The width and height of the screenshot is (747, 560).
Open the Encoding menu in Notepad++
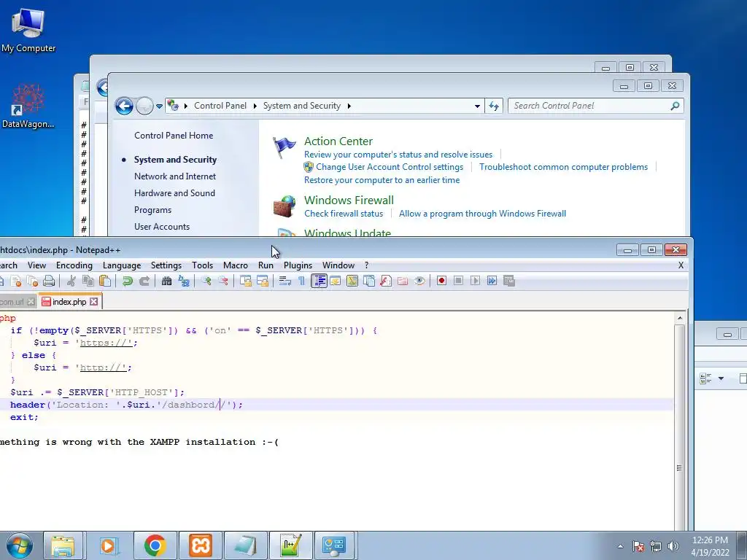pos(74,265)
